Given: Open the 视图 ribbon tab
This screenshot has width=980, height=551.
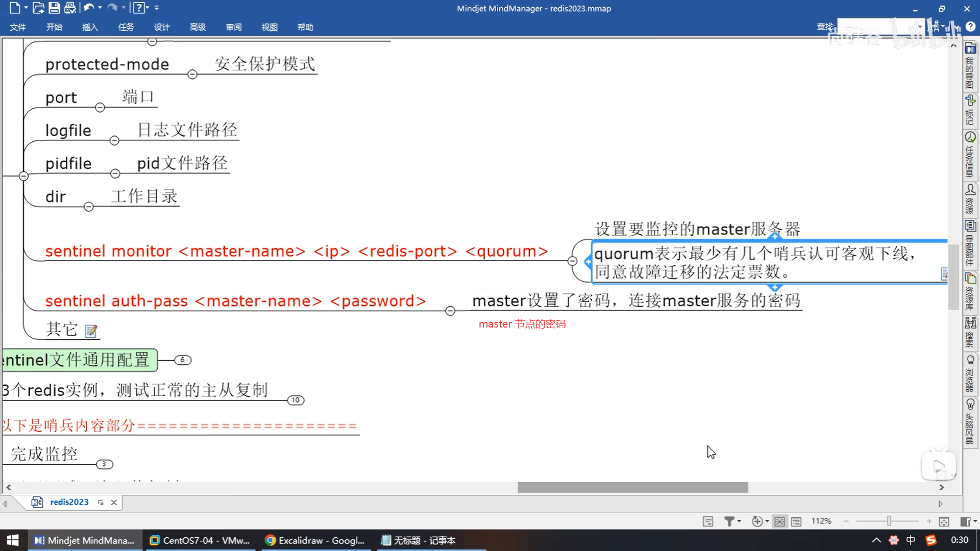Looking at the screenshot, I should 269,27.
